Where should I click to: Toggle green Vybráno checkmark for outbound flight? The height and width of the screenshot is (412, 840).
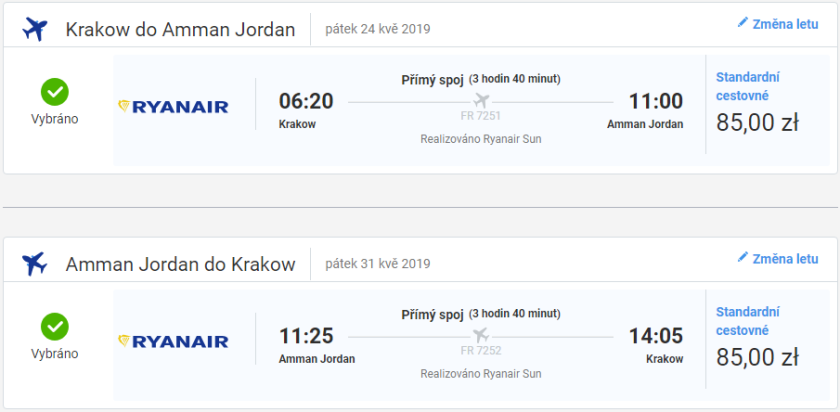coord(54,93)
